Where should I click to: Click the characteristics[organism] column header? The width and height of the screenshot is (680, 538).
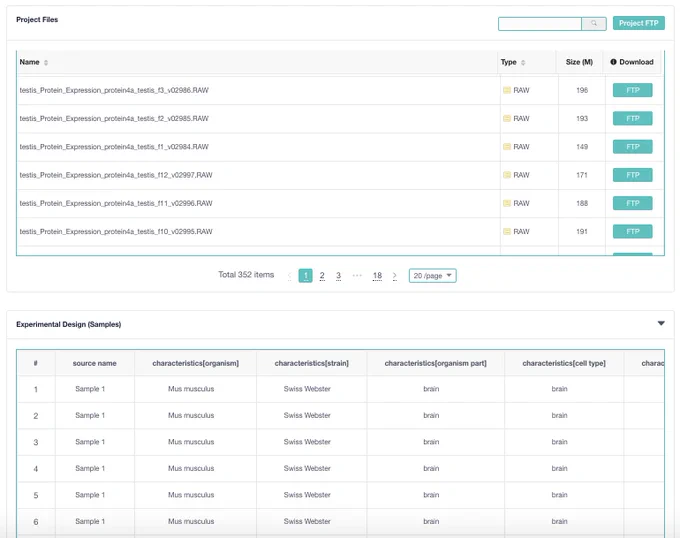coord(196,363)
